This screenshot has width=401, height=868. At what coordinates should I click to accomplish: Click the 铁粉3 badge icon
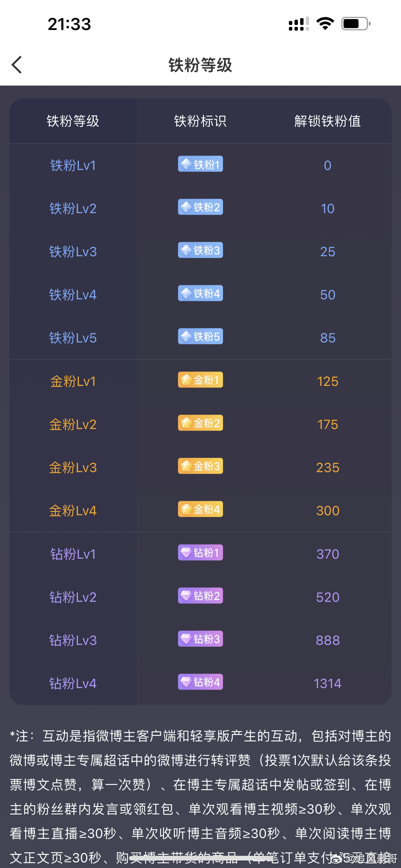[x=200, y=250]
